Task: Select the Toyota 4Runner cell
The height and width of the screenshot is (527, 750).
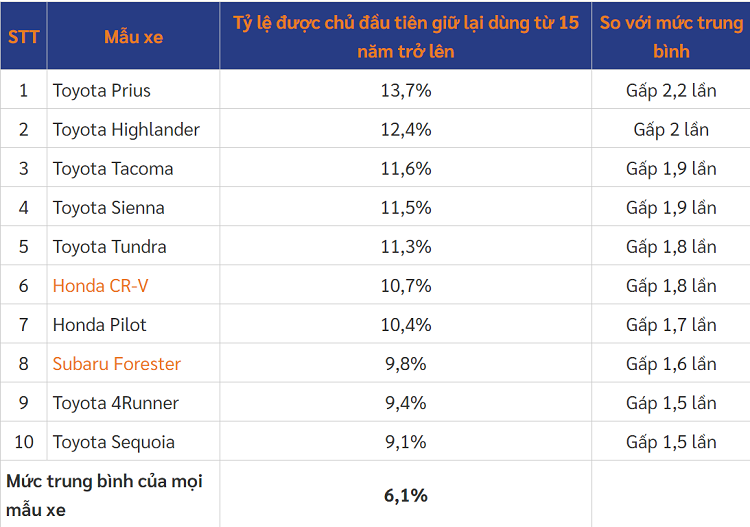Action: click(116, 403)
